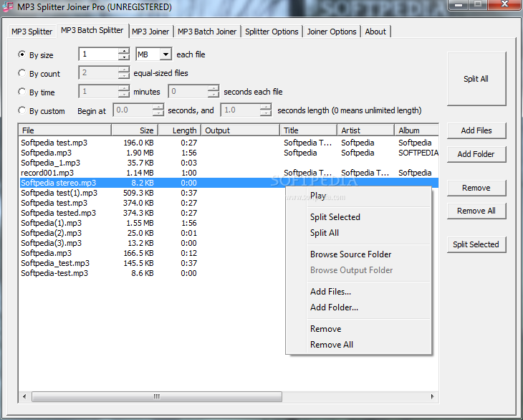Select the Softpedia(1).mp3 row
This screenshot has width=523, height=420.
(x=152, y=223)
